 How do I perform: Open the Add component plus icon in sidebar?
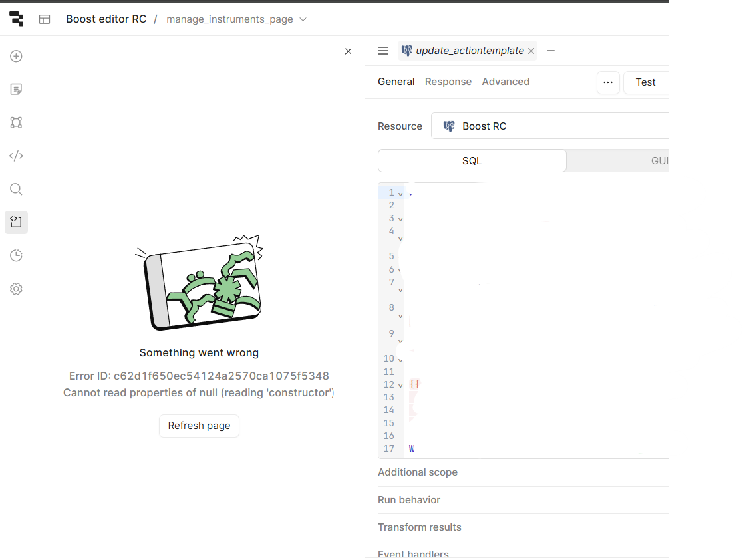[17, 57]
